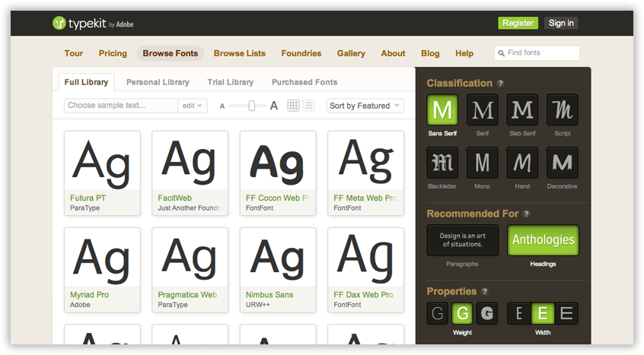Image resolution: width=644 pixels, height=355 pixels.
Task: Open sample text edit dropdown
Action: (x=193, y=106)
